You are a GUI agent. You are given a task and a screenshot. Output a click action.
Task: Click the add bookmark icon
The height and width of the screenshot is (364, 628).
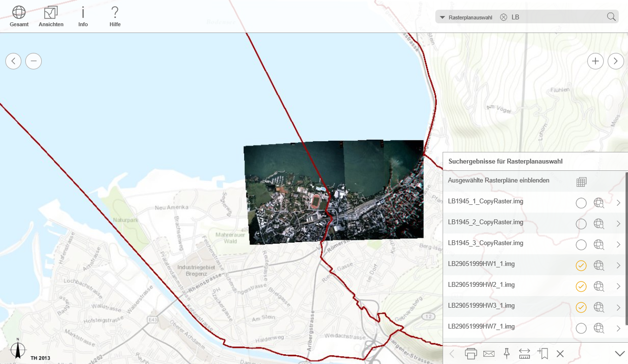pos(543,354)
